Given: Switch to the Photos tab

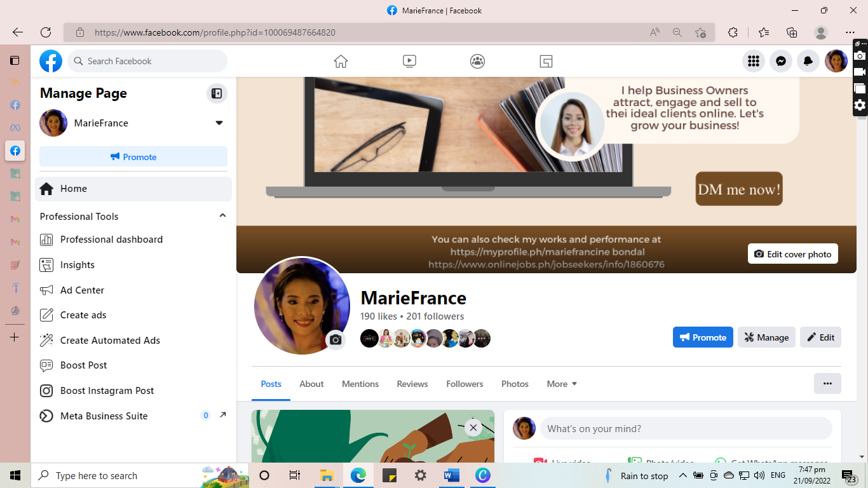Looking at the screenshot, I should [515, 384].
